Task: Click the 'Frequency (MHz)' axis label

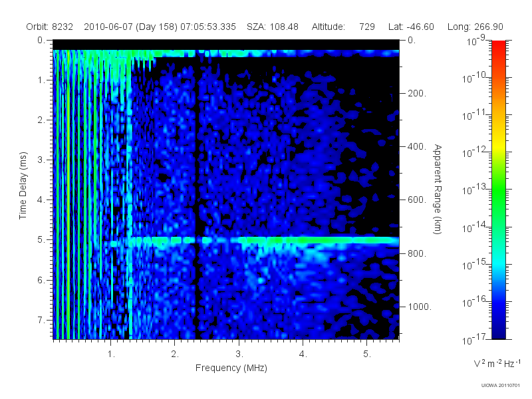Action: (231, 368)
